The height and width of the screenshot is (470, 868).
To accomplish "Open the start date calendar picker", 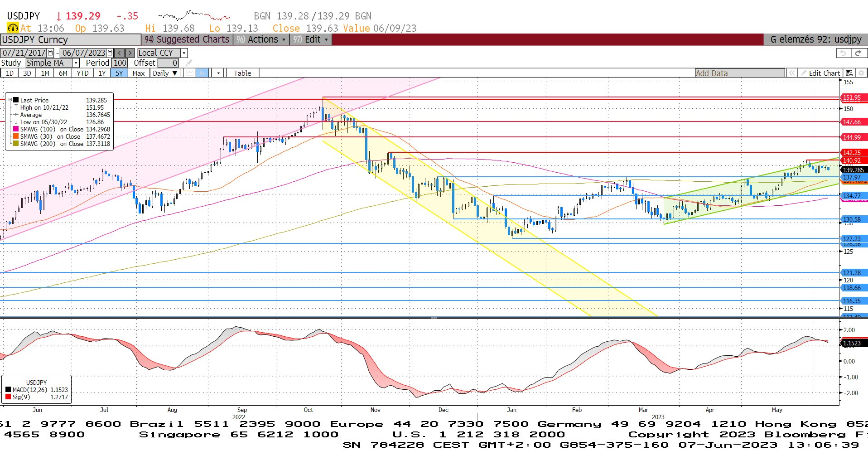I will (50, 53).
